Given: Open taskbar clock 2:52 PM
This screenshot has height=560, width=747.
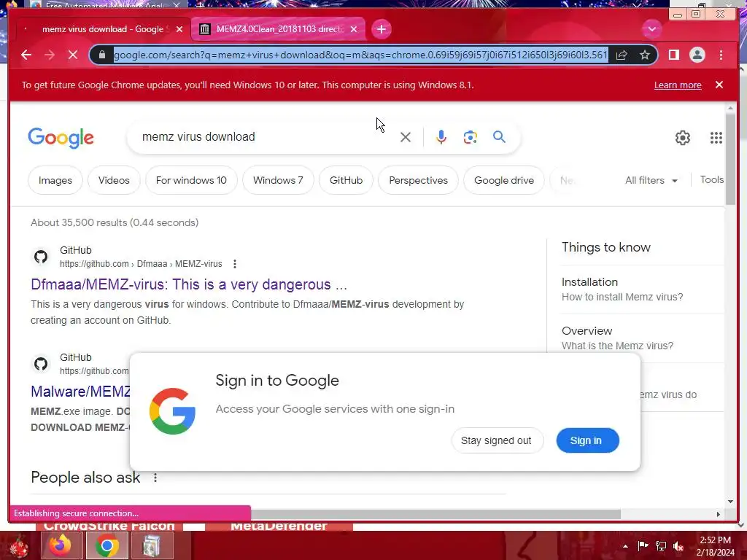Looking at the screenshot, I should [715, 546].
